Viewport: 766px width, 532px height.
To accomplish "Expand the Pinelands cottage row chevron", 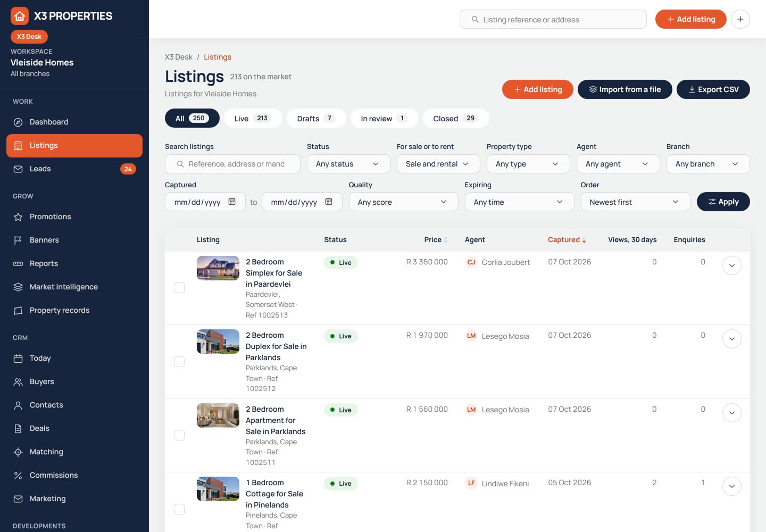I will pos(732,486).
